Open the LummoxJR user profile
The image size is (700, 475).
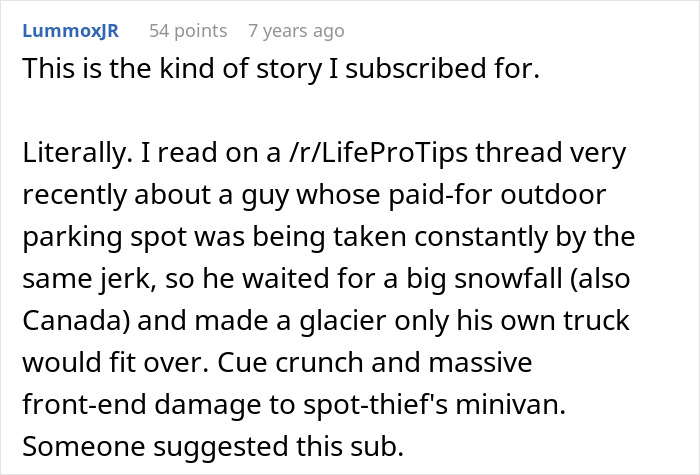tap(70, 31)
